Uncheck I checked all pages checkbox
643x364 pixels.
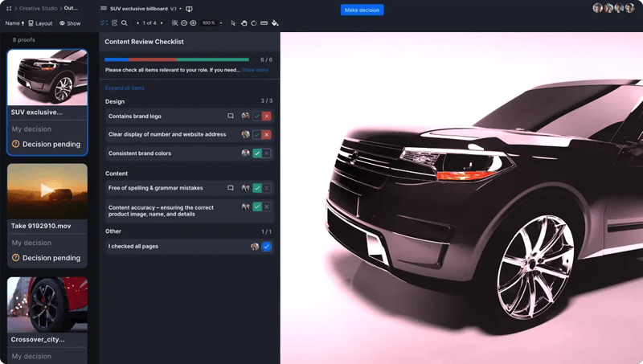tap(267, 247)
